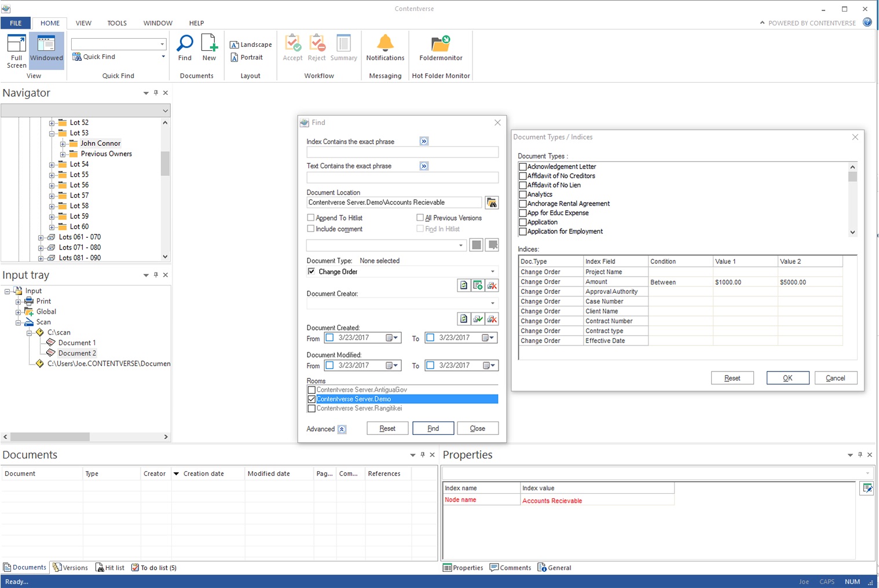Set layout to Portrait
This screenshot has width=879, height=588.
coord(247,57)
